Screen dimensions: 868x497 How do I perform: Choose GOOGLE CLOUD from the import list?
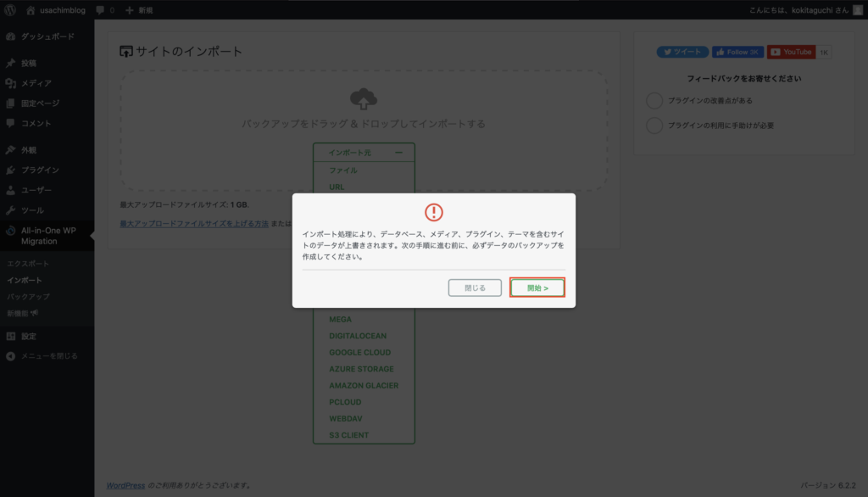[360, 353]
